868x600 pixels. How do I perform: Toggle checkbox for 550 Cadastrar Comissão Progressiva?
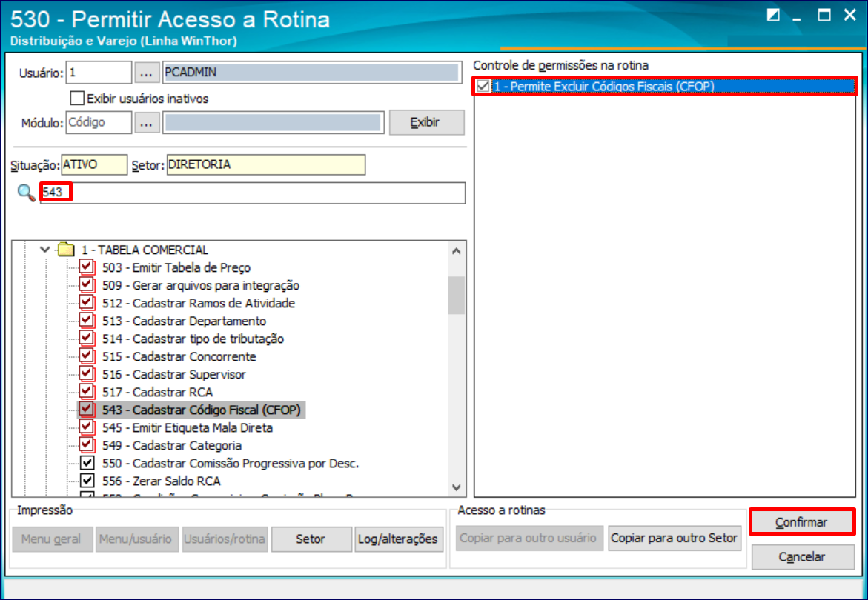pos(87,463)
